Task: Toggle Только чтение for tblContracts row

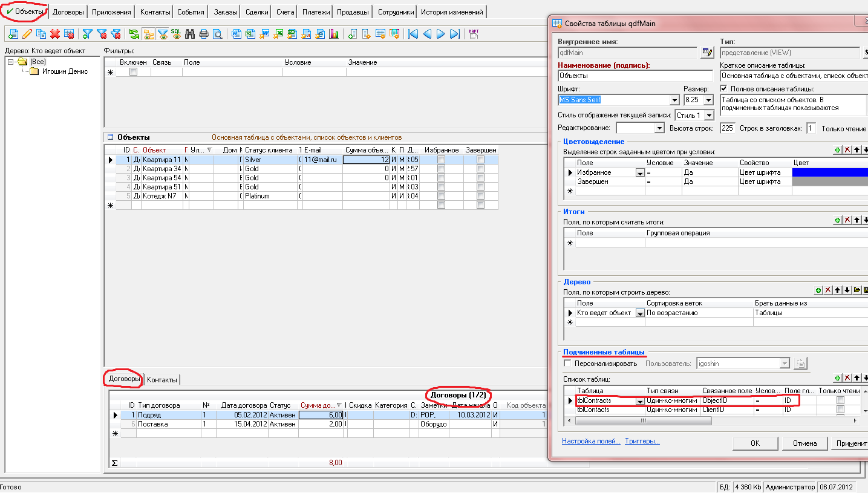Action: tap(840, 400)
